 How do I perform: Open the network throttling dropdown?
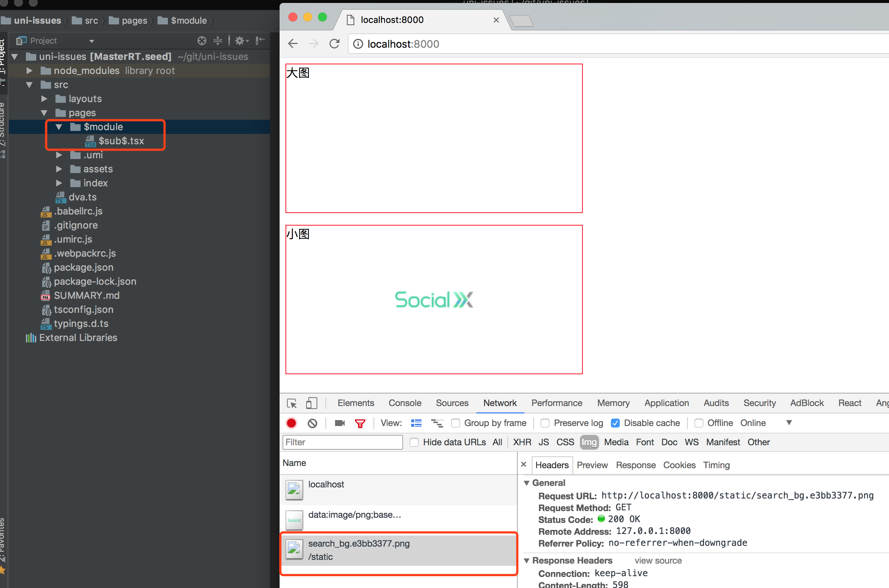[789, 423]
